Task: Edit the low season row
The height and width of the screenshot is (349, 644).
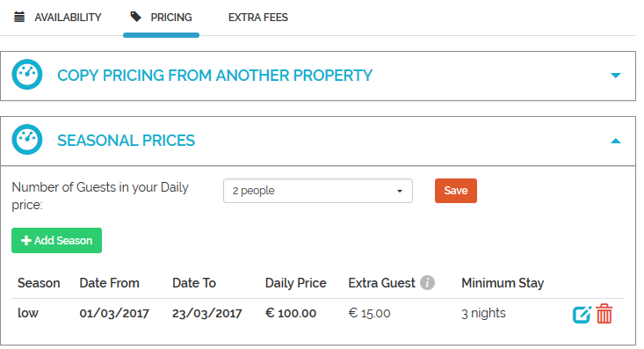Action: pyautogui.click(x=582, y=315)
